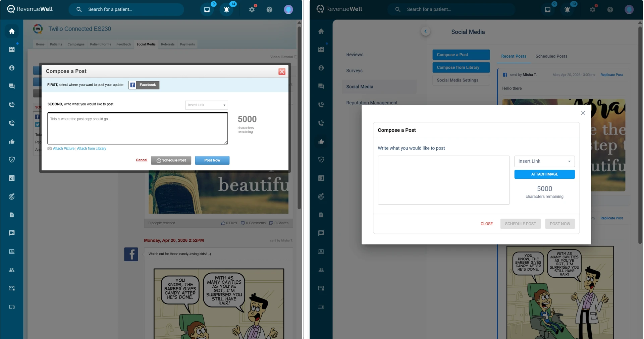Click the left window's vertical scrollbar
The image size is (644, 339).
[x=299, y=117]
